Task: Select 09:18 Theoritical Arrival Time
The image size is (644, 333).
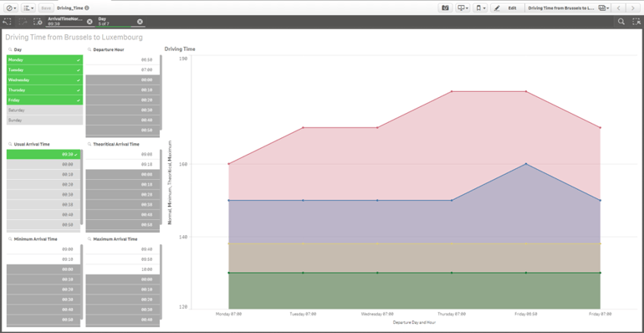Action: 122,165
